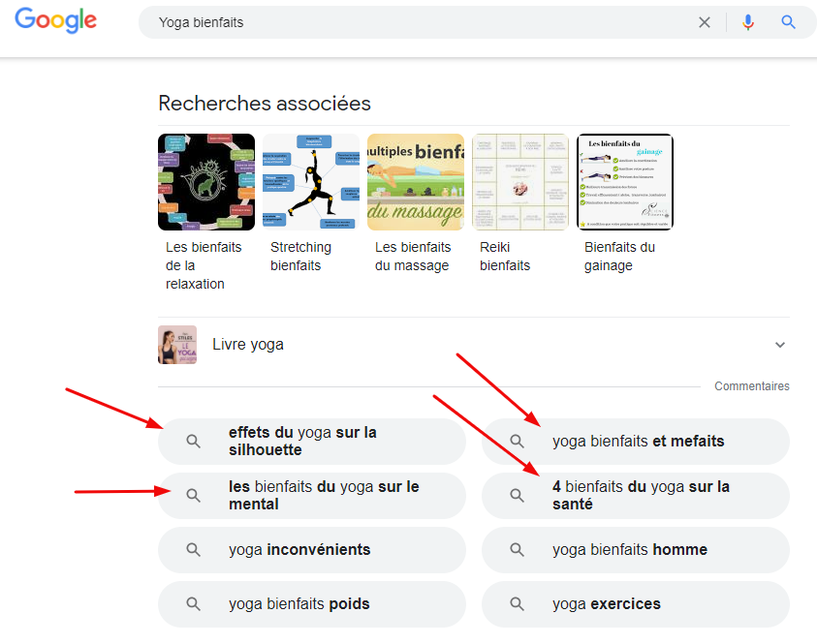This screenshot has height=644, width=817.
Task: Search yoga inconvénients suggestion
Action: (x=312, y=550)
